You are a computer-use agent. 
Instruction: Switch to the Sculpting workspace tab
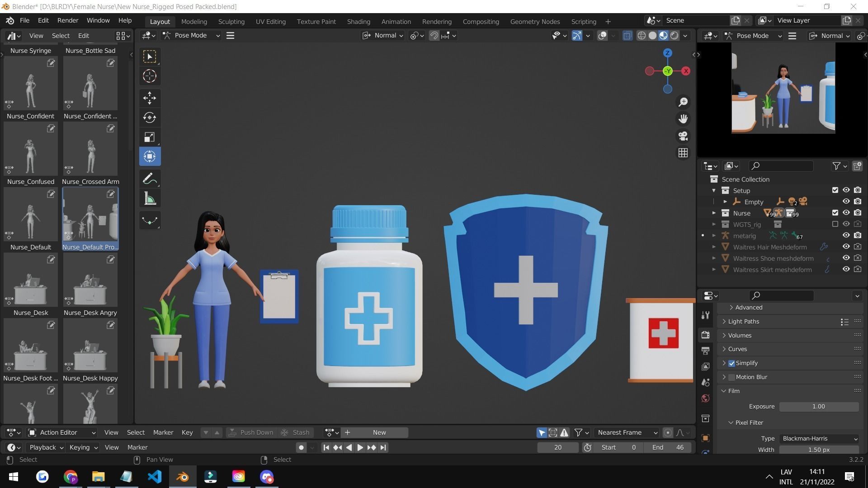coord(231,22)
